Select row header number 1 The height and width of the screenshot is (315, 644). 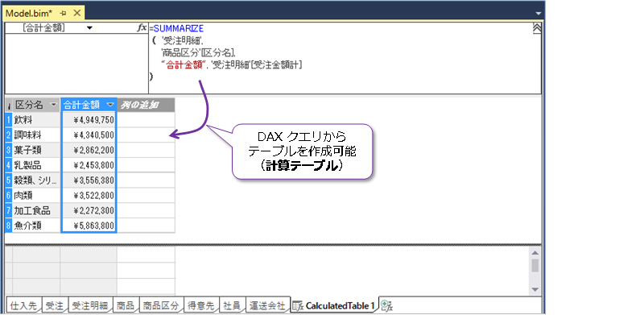click(x=9, y=120)
